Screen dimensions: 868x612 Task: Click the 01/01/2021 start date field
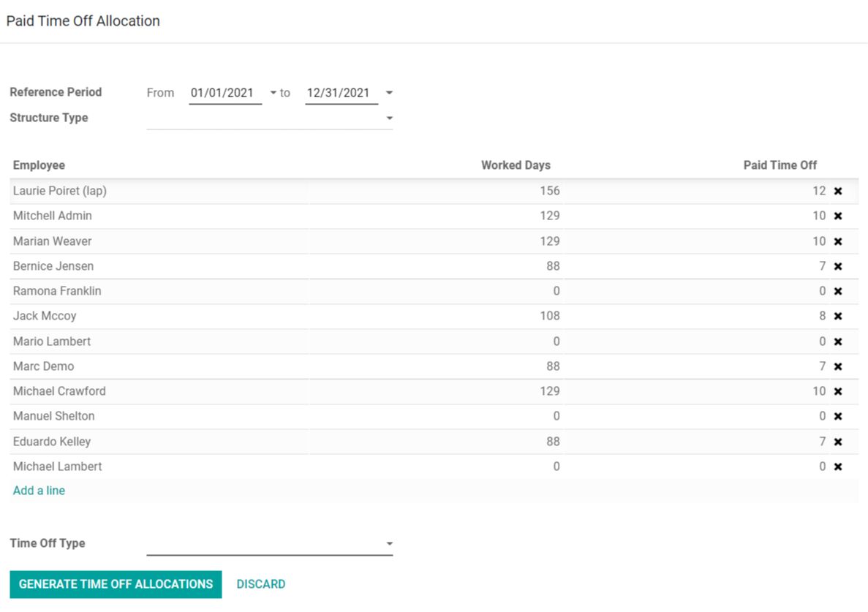[225, 93]
